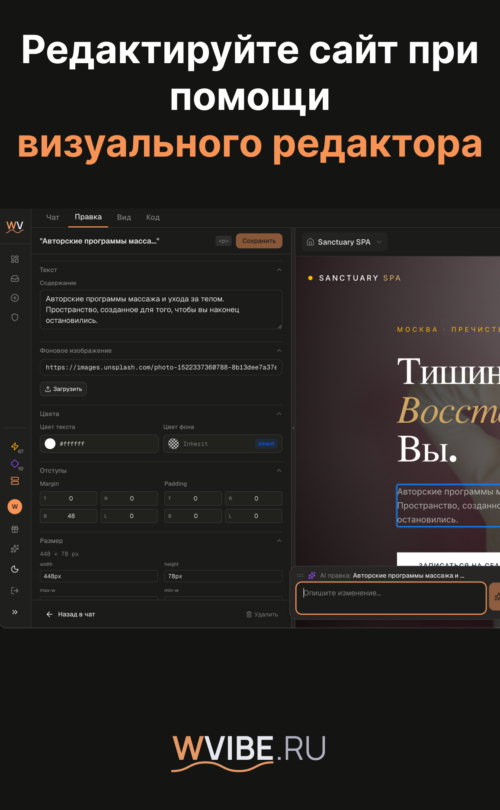The height and width of the screenshot is (810, 500).
Task: Open the Код tab
Action: pos(153,217)
